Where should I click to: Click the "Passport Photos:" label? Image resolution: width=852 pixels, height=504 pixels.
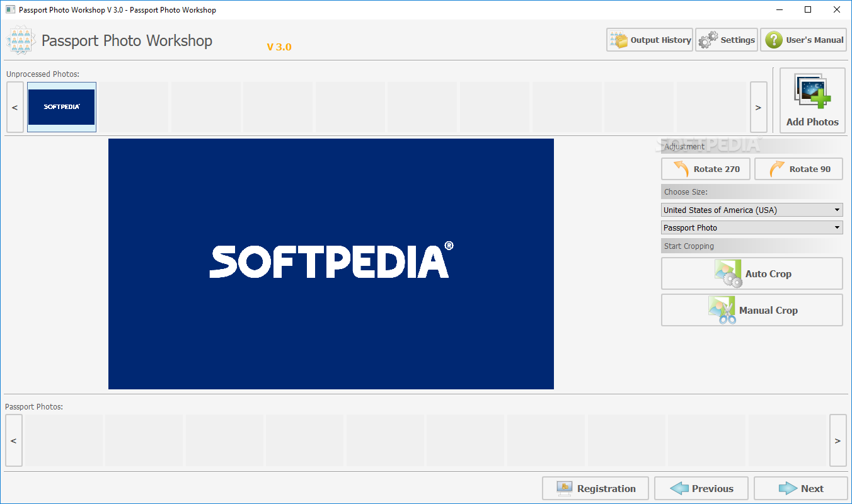34,406
